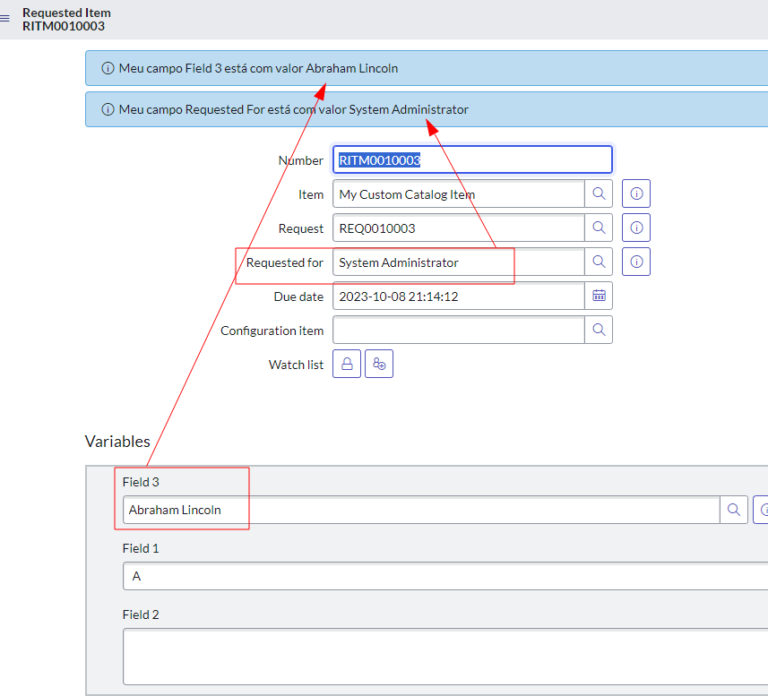The image size is (768, 696).
Task: Add me to the Watch list
Action: [x=379, y=365]
